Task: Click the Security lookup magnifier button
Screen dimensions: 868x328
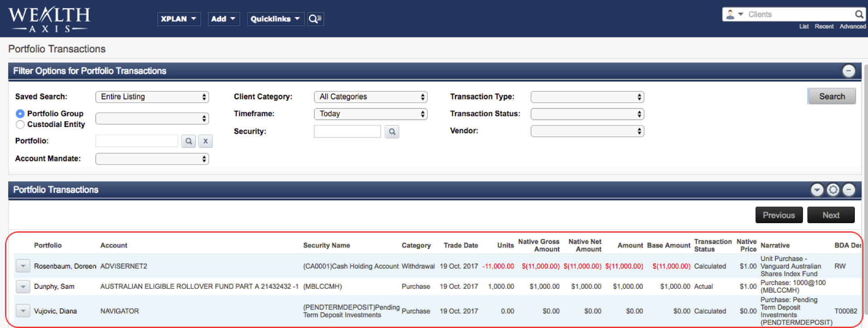Action: coord(392,131)
